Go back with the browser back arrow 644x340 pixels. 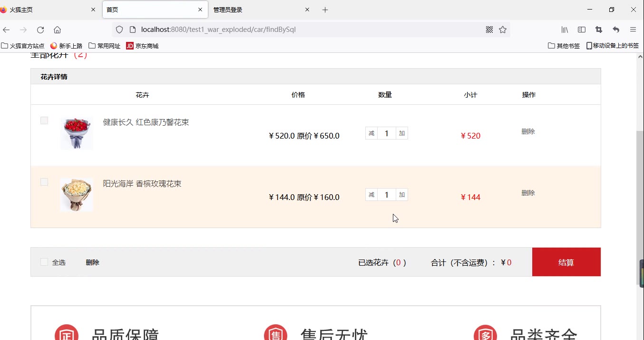(6, 30)
